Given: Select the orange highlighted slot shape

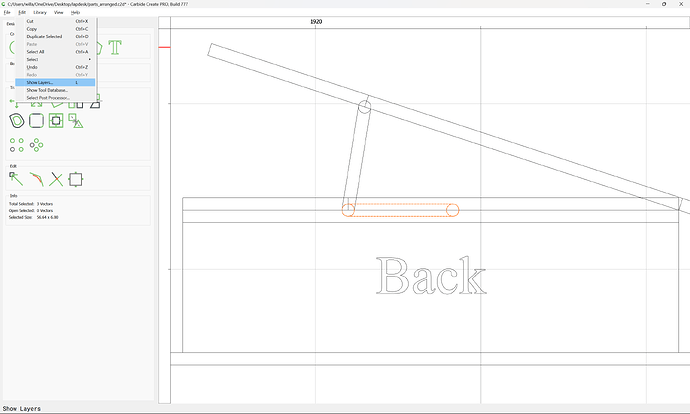Looking at the screenshot, I should [x=400, y=210].
